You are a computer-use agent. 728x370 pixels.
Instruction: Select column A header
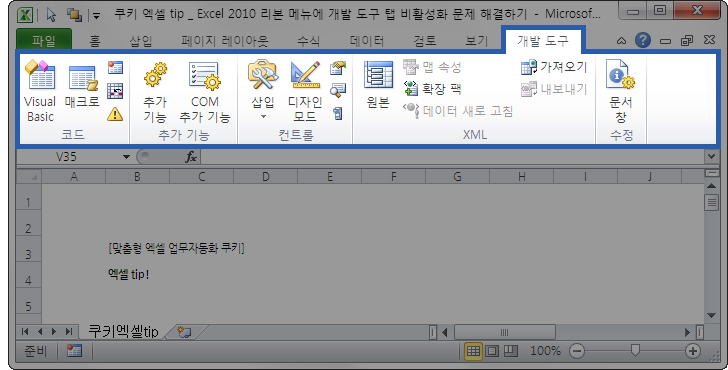(73, 176)
